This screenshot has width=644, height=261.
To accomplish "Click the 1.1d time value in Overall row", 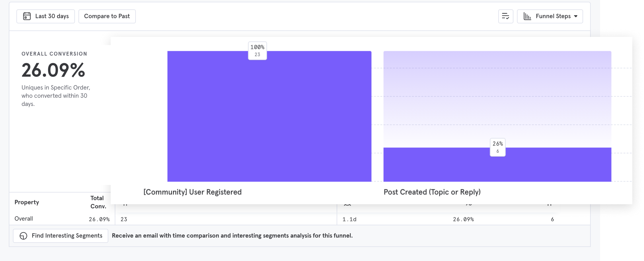I will [x=350, y=219].
